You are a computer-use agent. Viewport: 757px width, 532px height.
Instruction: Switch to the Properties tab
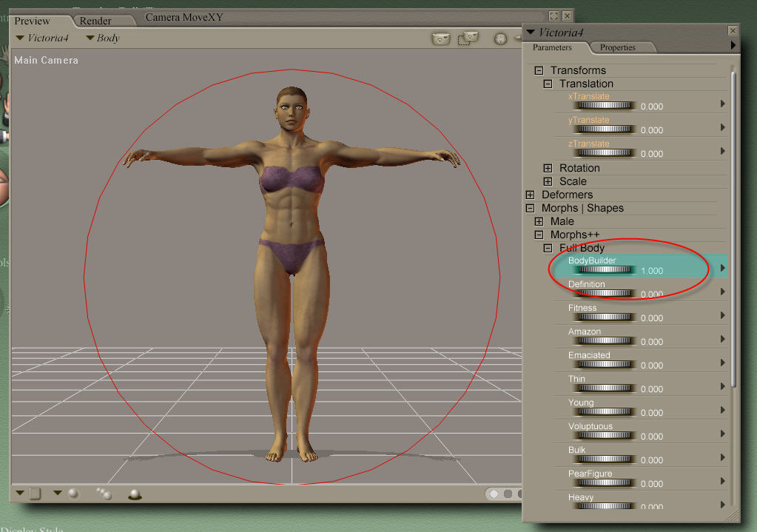click(x=617, y=47)
